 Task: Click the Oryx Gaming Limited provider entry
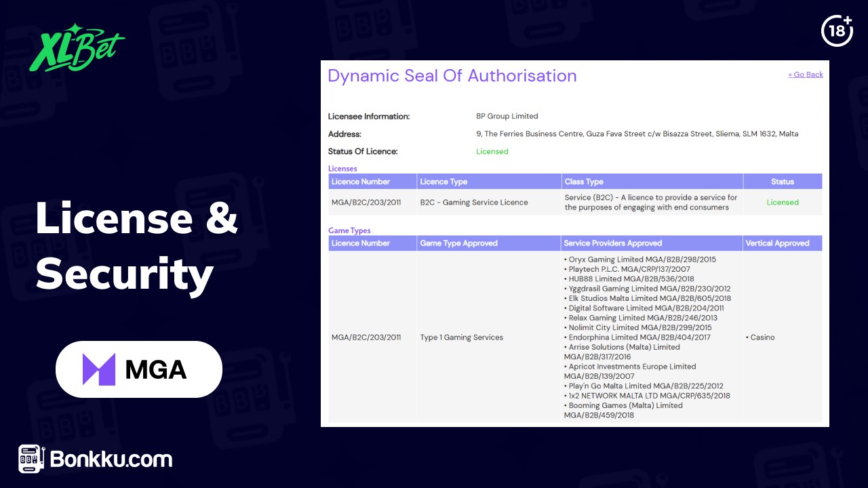pyautogui.click(x=639, y=260)
